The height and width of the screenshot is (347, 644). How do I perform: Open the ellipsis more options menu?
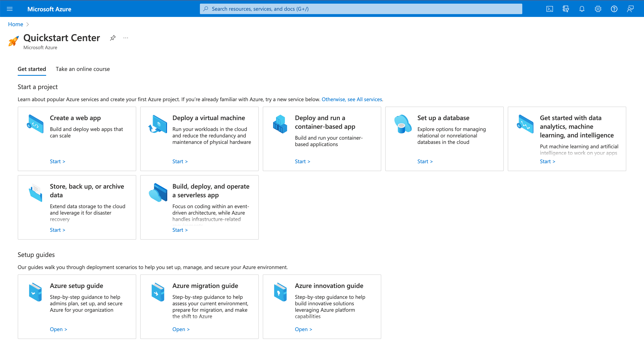[126, 38]
